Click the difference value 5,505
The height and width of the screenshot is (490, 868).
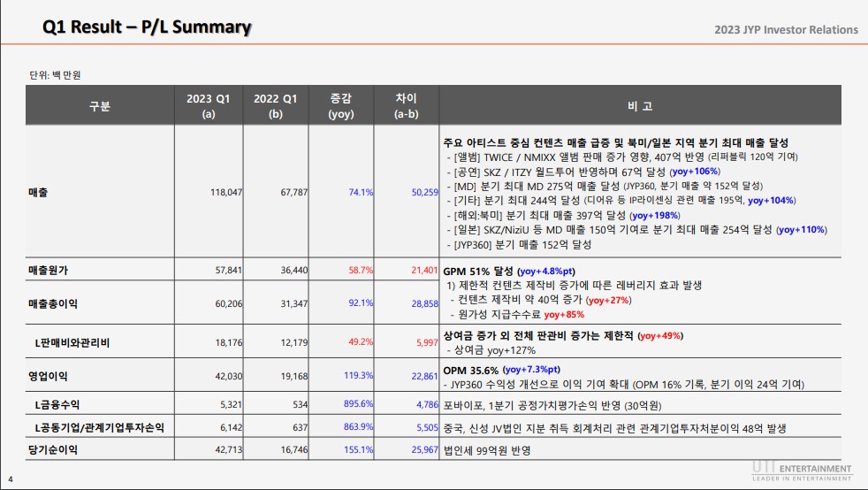(x=427, y=427)
